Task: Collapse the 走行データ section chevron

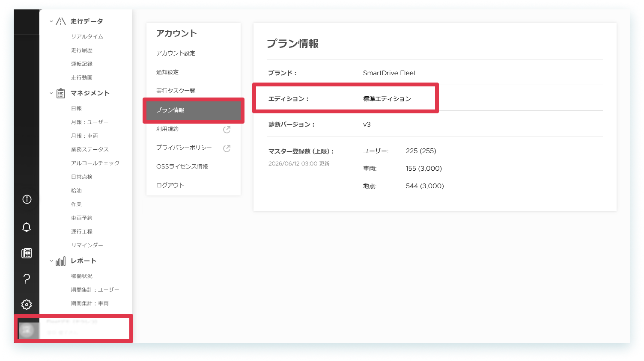Action: click(51, 21)
